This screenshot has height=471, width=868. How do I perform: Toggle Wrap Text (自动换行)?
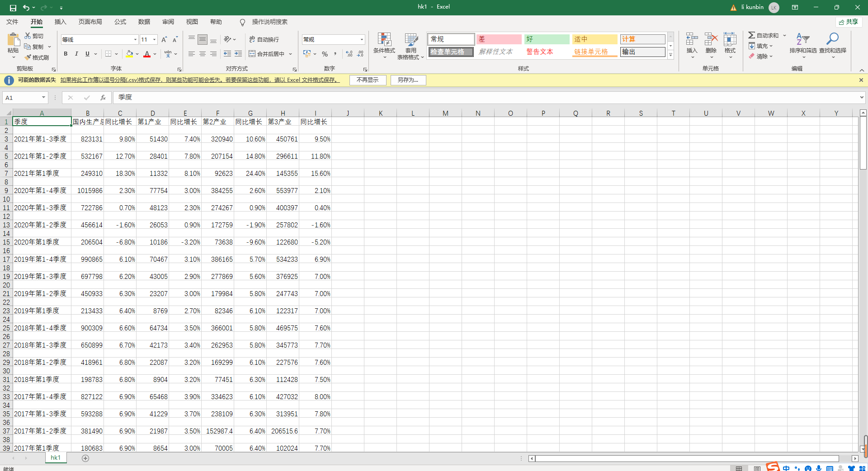[x=264, y=39]
